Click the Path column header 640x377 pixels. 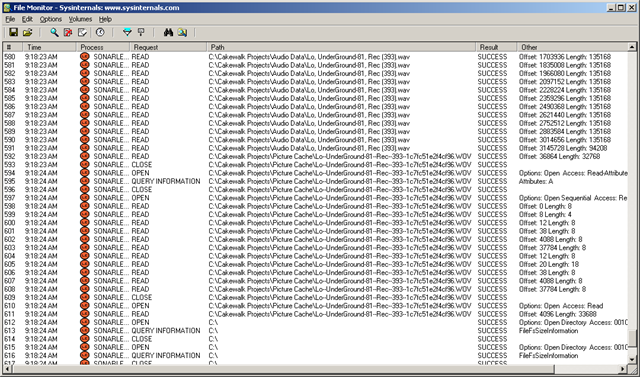coord(341,47)
